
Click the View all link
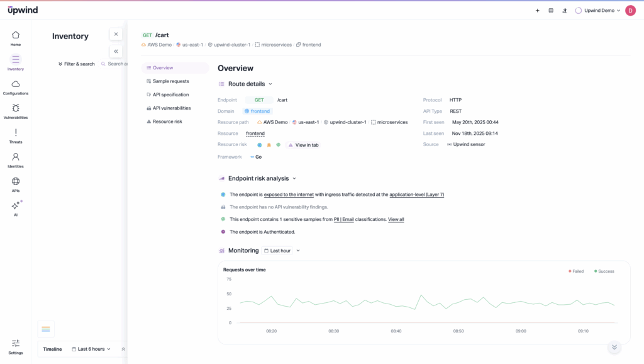point(396,219)
